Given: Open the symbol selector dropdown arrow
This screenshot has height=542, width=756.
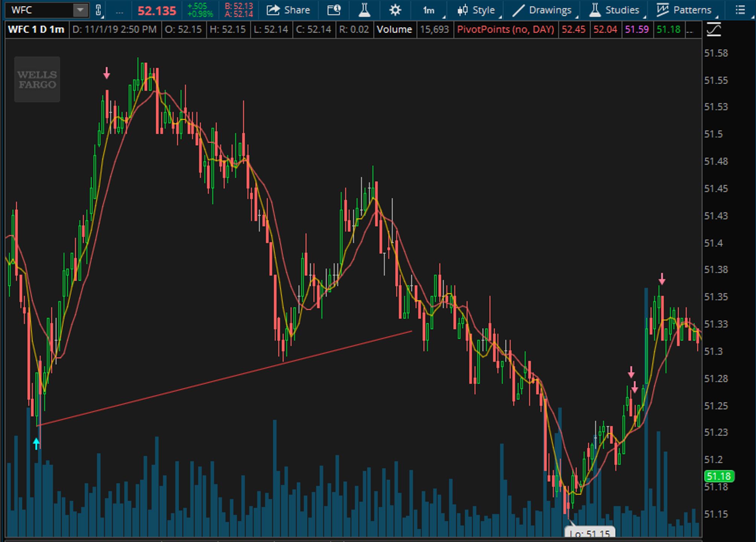Looking at the screenshot, I should click(81, 10).
